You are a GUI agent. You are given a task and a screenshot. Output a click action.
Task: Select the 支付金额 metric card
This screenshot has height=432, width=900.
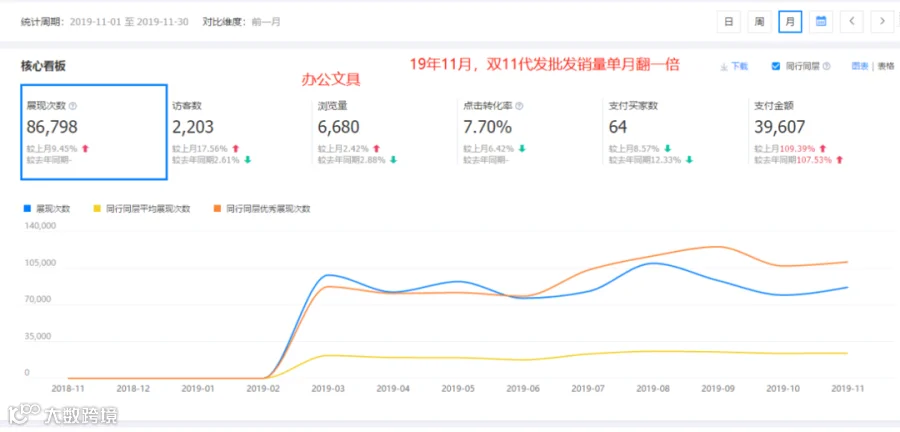[822, 133]
